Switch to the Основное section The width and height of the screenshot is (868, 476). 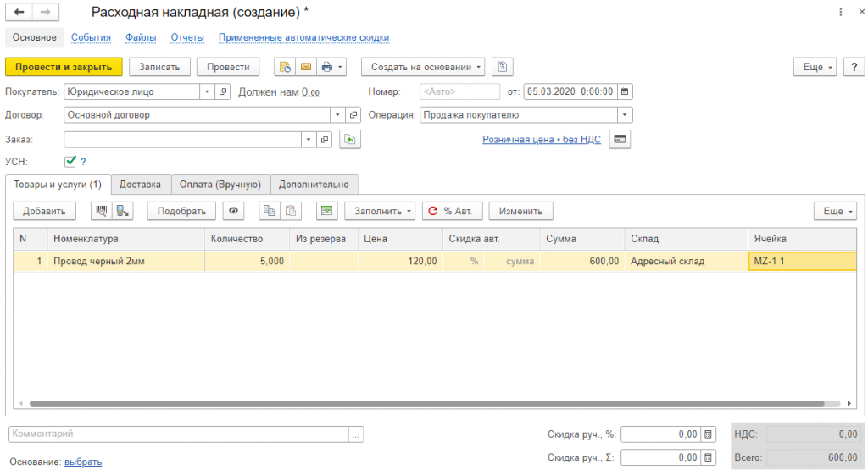[34, 37]
